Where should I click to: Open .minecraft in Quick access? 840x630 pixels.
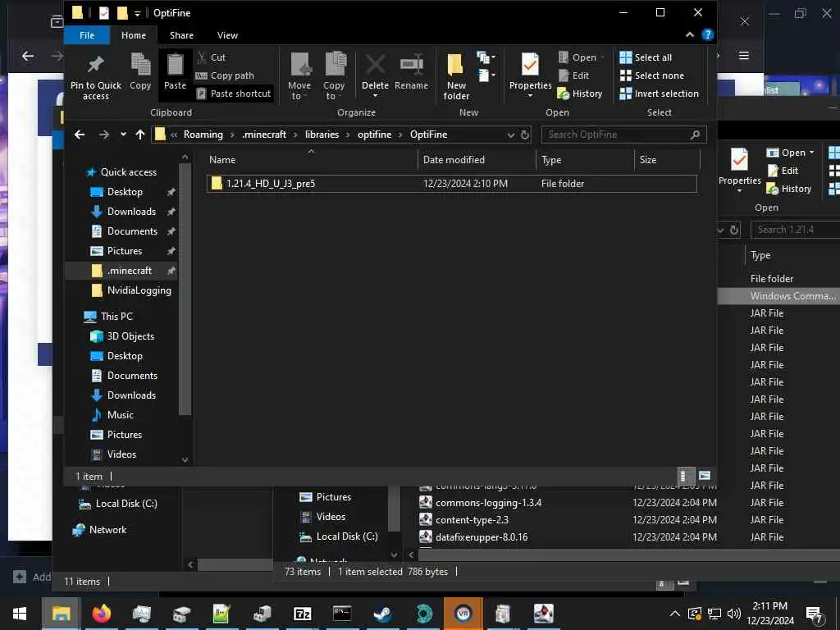[x=129, y=271]
